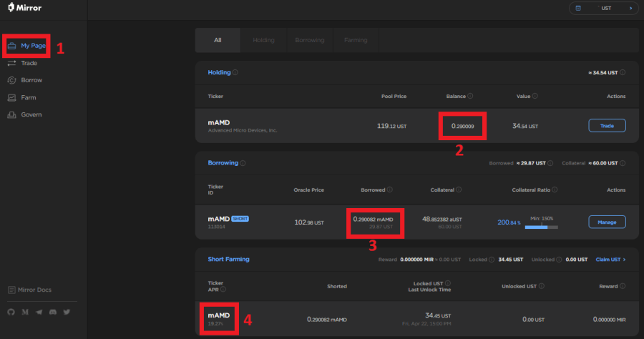Click the SHORT badge next to mAMD
Viewport: 644px width, 339px height.
(x=240, y=219)
